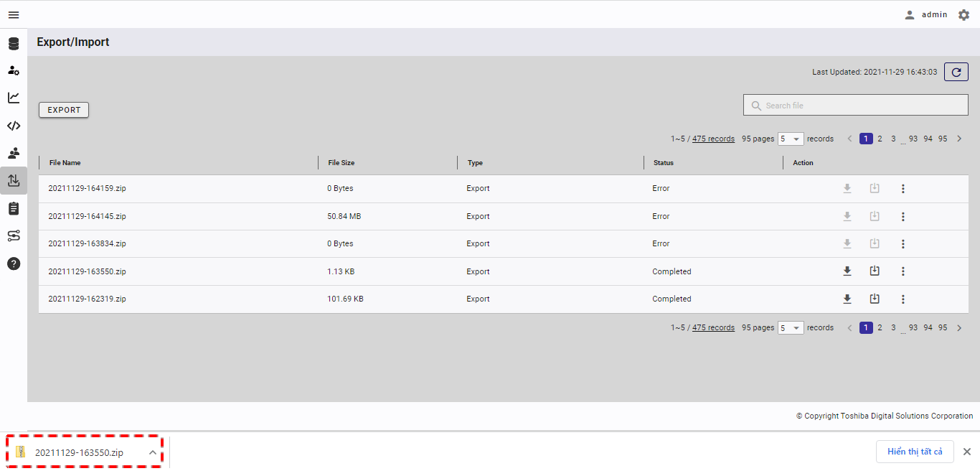Screen dimensions: 980x471
Task: Go to page 95 below the table
Action: pyautogui.click(x=943, y=327)
